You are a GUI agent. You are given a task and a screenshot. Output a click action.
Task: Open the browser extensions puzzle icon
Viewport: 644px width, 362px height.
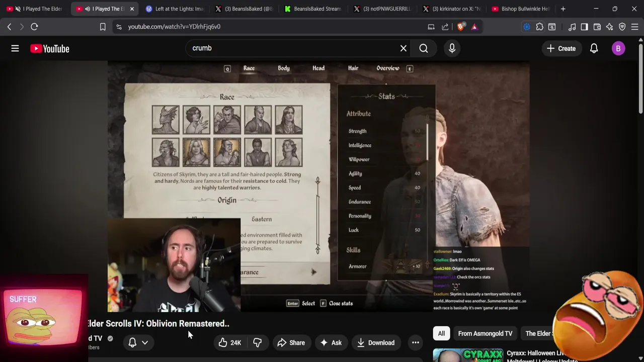coord(539,27)
